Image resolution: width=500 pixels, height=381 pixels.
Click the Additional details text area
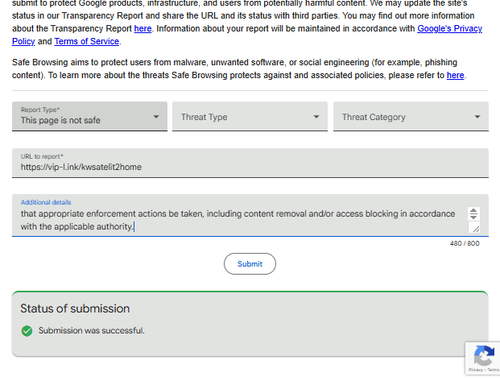(250, 216)
